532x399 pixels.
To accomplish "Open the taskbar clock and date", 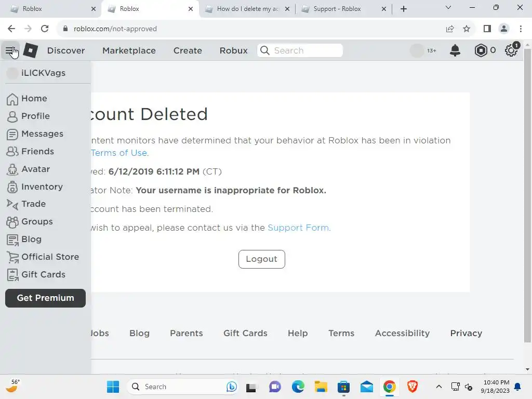I will click(x=495, y=387).
